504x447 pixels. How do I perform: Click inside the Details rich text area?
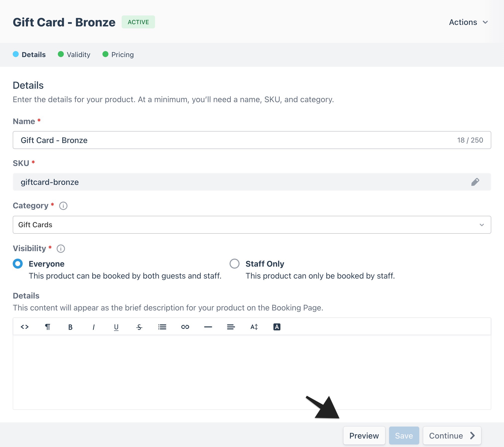pos(252,372)
